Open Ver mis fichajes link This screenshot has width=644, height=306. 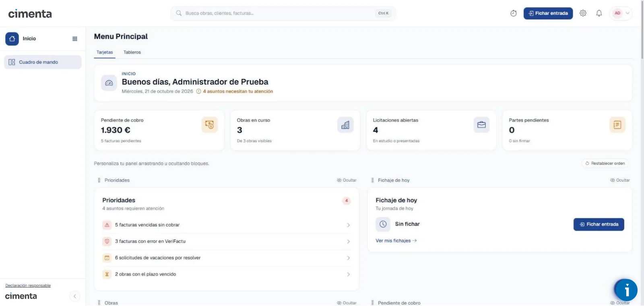tap(396, 241)
